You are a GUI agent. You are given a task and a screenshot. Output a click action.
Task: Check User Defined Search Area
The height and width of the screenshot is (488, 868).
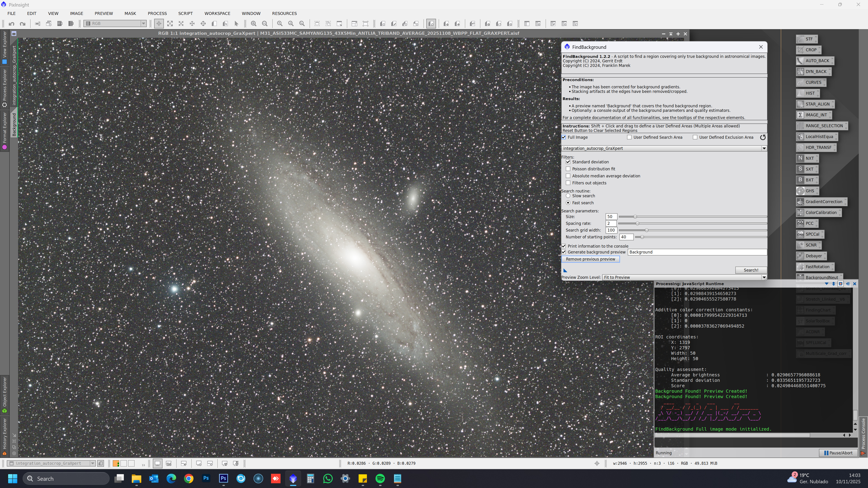[x=629, y=137]
